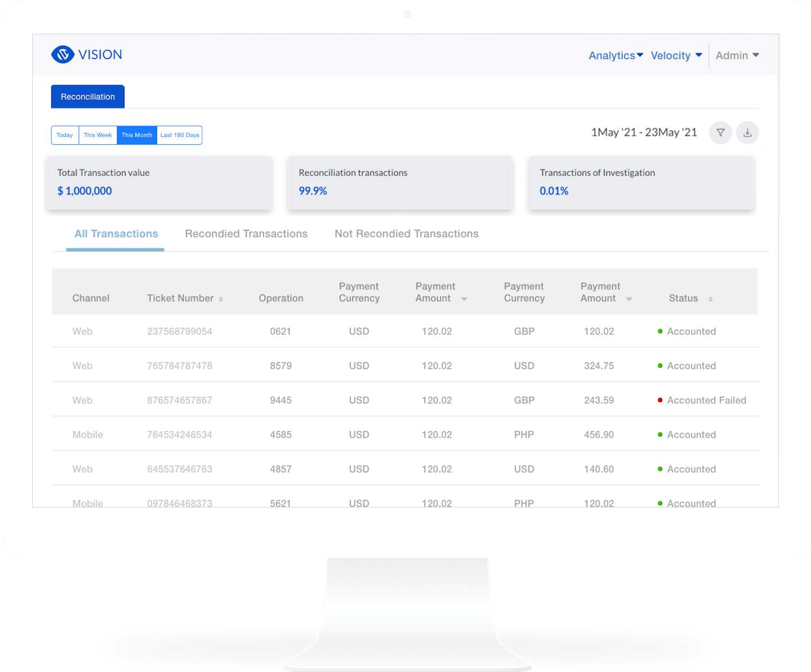Click the download icon button
811x672 pixels.
(x=747, y=133)
